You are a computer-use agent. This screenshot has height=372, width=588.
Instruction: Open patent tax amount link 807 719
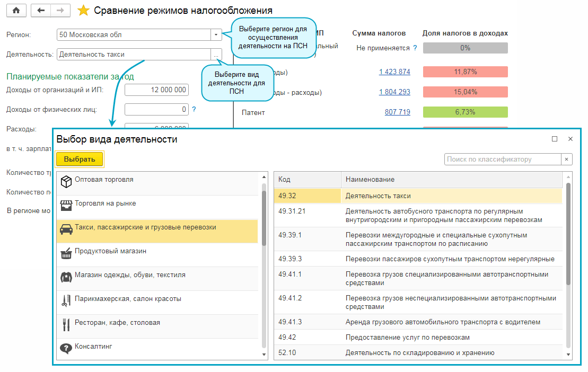click(398, 112)
